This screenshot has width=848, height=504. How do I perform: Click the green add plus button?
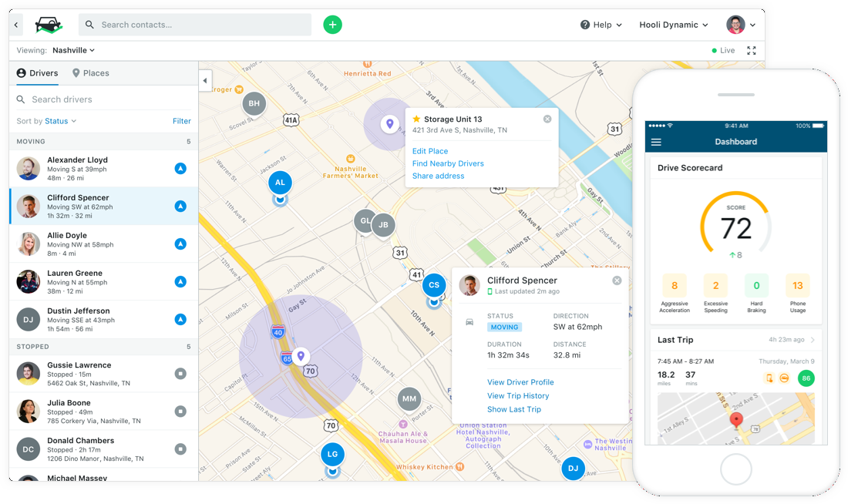click(x=332, y=25)
